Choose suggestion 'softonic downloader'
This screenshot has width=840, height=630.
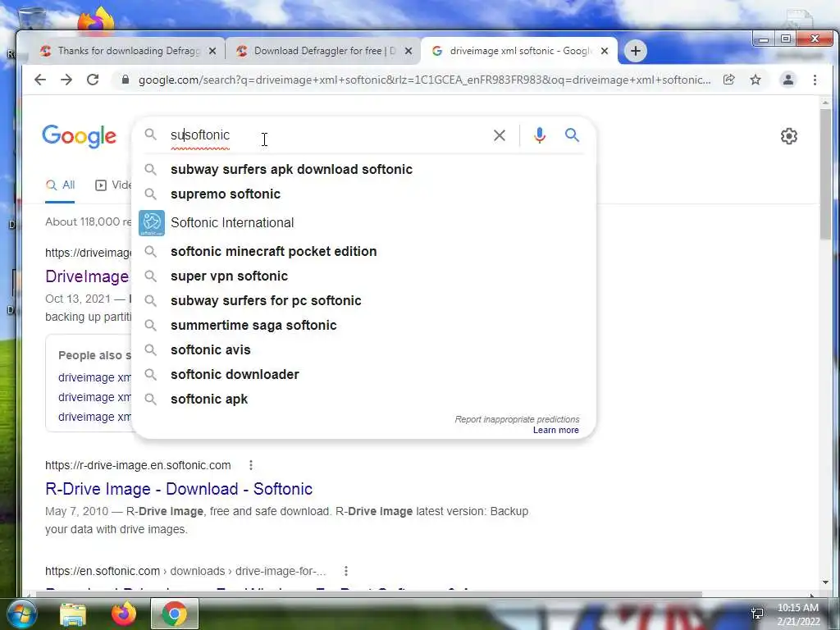click(x=363, y=374)
